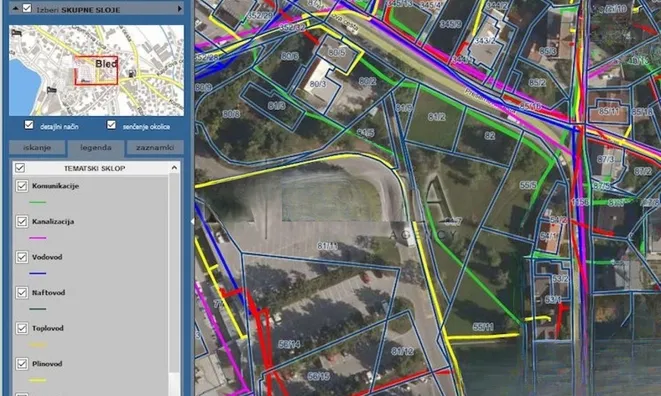This screenshot has height=396, width=661.
Task: Toggle the Plinovod layer checkbox
Action: click(x=21, y=364)
